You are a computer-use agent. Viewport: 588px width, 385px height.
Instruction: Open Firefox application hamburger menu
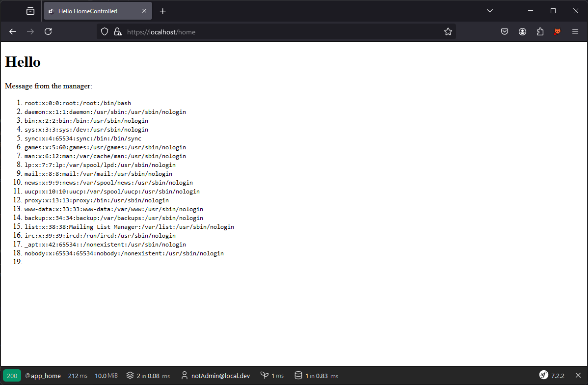575,31
